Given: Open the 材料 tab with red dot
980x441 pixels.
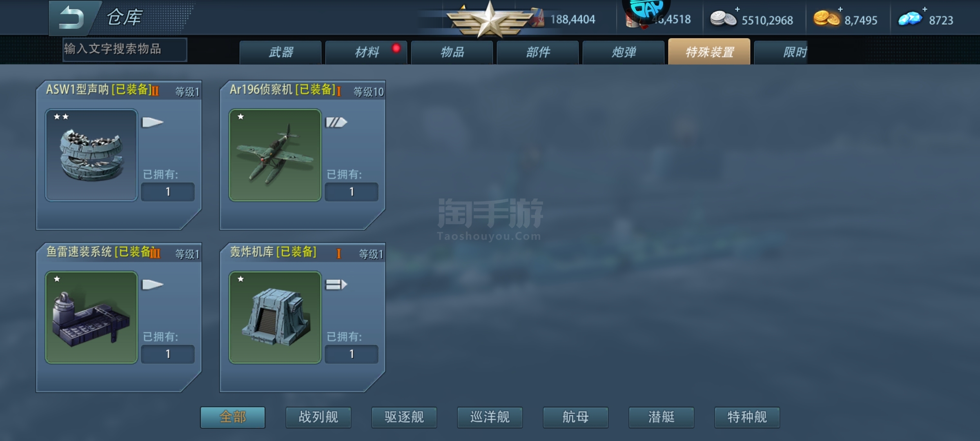Looking at the screenshot, I should coord(366,52).
